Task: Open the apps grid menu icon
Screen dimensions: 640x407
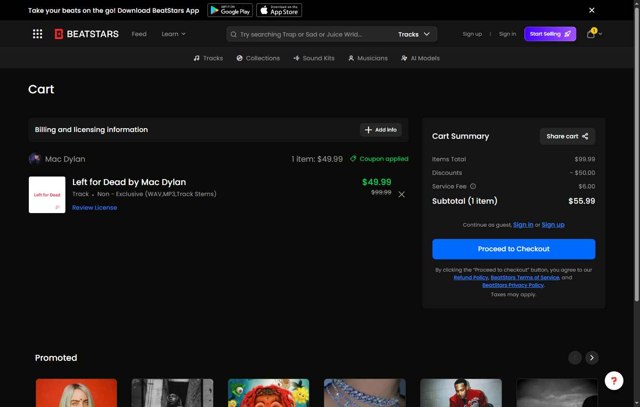Action: (38, 34)
